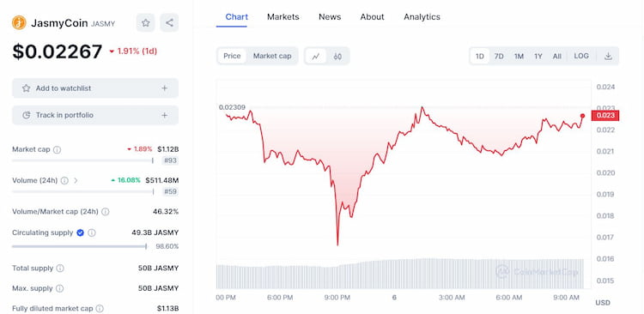644x314 pixels.
Task: Switch to candlestick chart icon
Action: point(337,57)
